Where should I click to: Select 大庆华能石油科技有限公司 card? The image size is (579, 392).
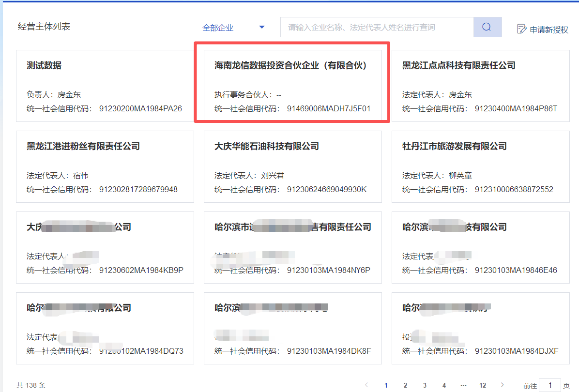point(292,166)
